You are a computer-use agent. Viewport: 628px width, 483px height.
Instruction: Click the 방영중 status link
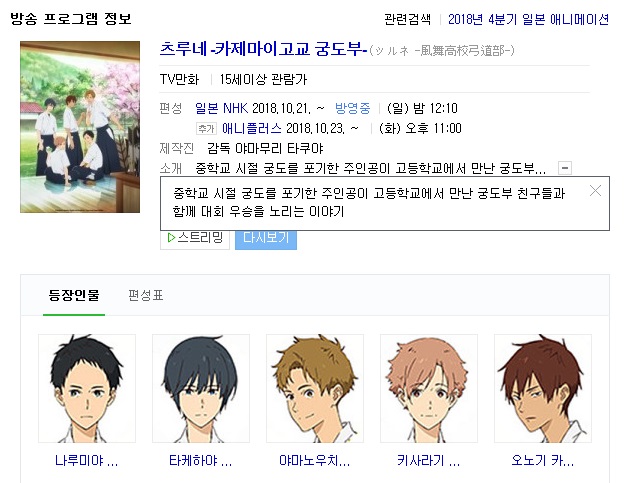(352, 108)
